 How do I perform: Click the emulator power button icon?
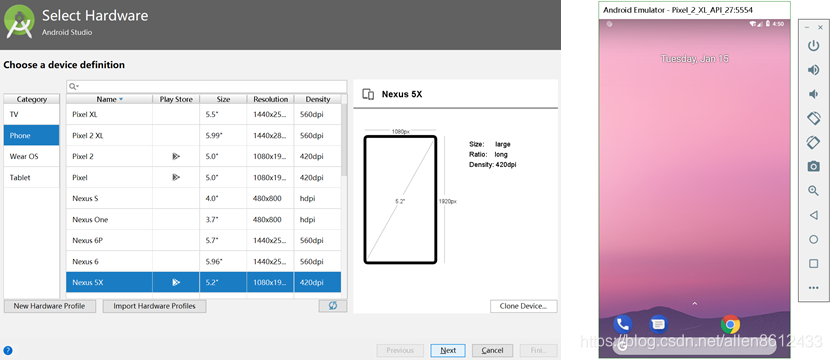(813, 46)
